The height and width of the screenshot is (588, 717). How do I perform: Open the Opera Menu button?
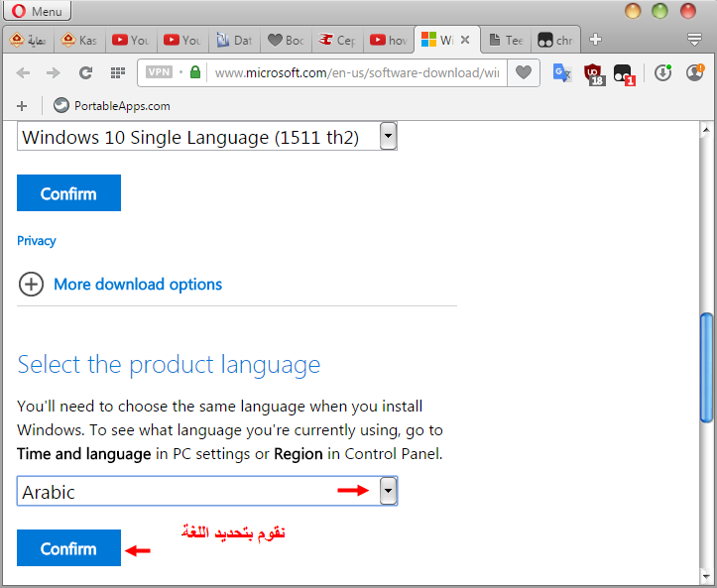click(37, 11)
